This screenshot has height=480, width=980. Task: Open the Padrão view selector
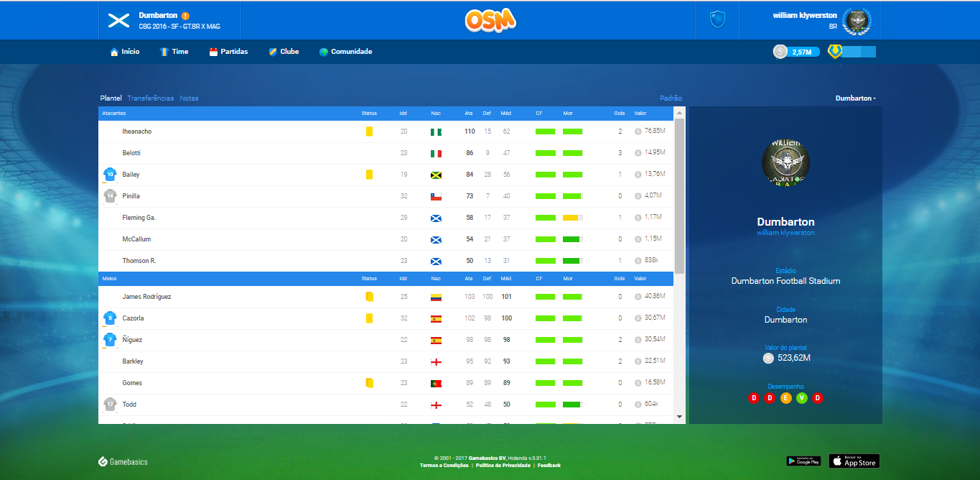click(x=671, y=98)
